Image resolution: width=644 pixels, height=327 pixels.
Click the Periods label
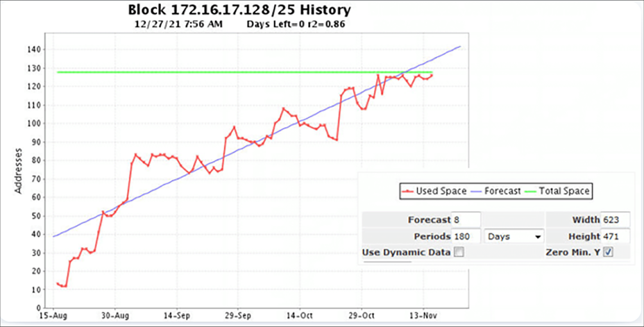432,237
